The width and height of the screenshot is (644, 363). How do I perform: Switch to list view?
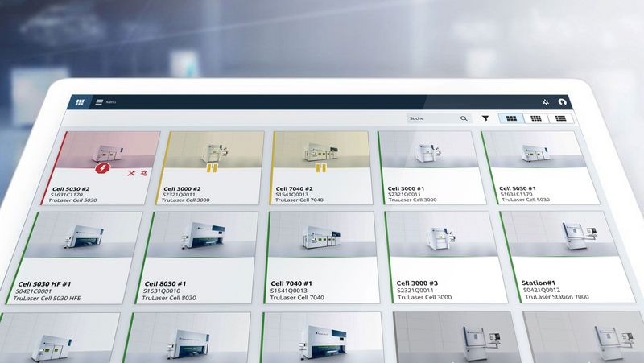pos(560,118)
